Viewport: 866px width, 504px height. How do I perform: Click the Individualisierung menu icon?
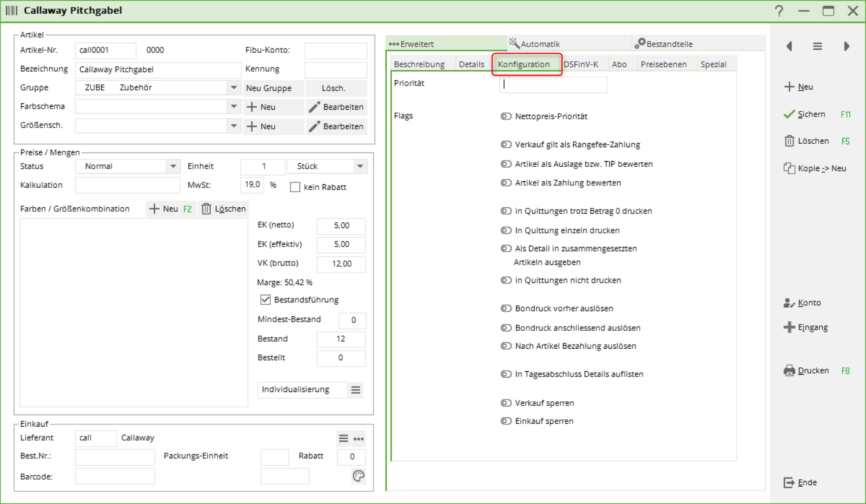pos(356,390)
